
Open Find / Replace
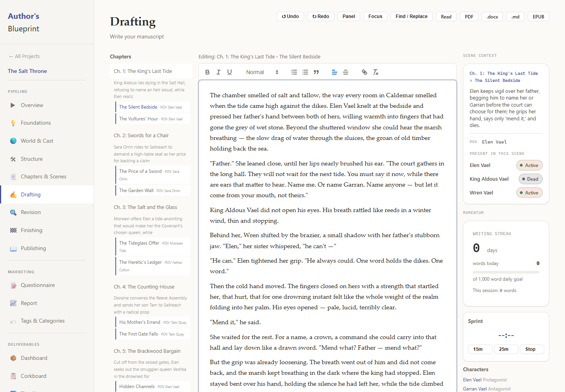point(412,16)
